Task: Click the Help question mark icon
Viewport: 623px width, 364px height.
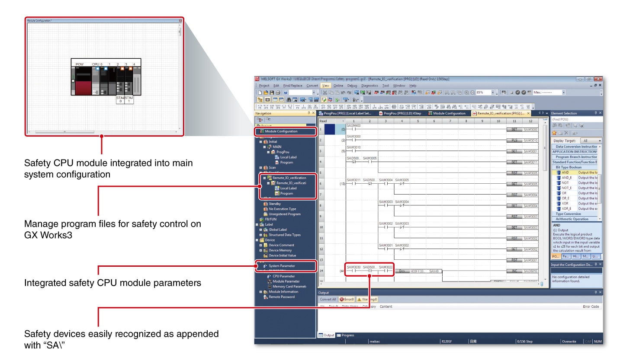Action: (286, 93)
